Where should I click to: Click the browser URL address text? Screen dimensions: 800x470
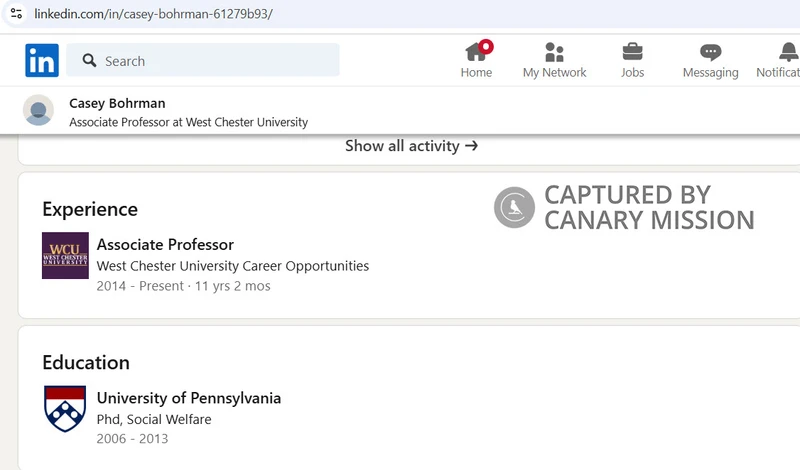(154, 14)
